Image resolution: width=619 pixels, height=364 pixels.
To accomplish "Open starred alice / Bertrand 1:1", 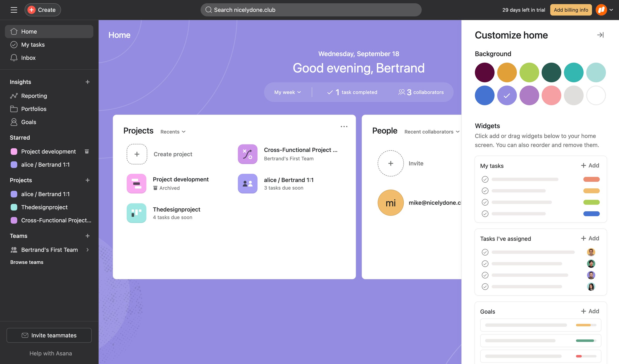I will [x=49, y=165].
